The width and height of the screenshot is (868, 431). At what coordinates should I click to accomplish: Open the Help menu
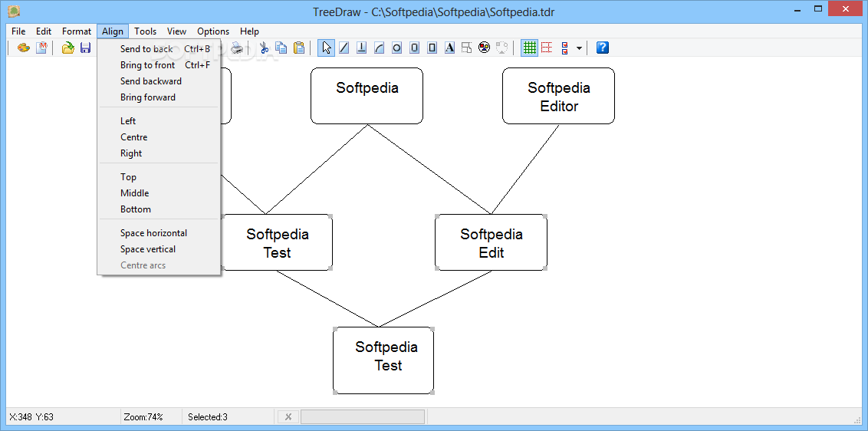(250, 31)
